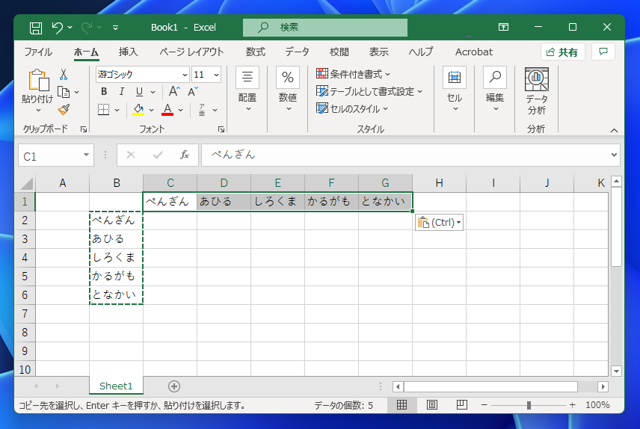Viewport: 640px width, 429px height.
Task: Click the 貼り付け paste icon
Action: tap(38, 80)
